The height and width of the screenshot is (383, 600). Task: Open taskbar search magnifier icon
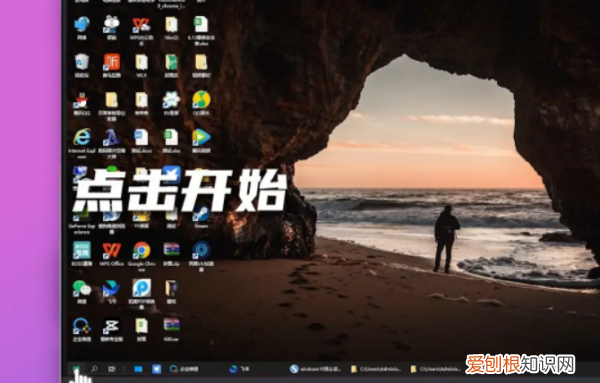[x=94, y=369]
